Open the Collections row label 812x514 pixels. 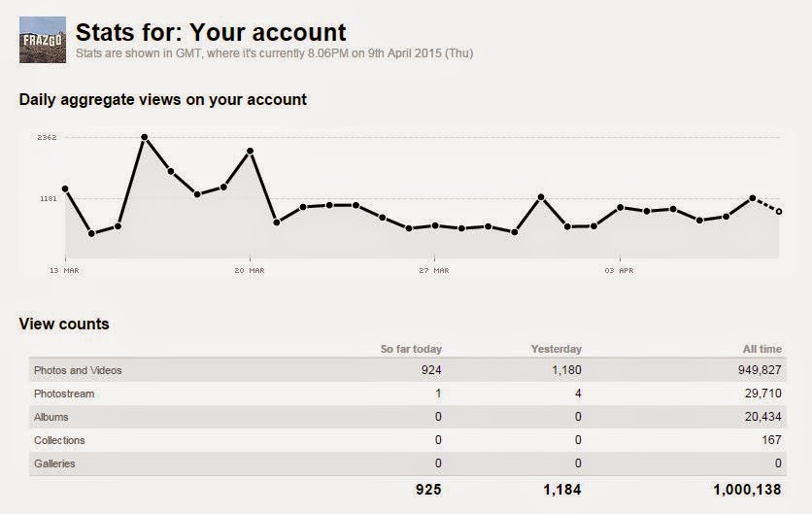[x=60, y=440]
